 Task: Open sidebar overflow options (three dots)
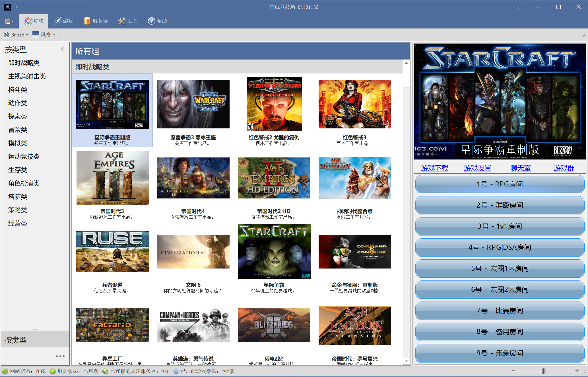coord(60,356)
